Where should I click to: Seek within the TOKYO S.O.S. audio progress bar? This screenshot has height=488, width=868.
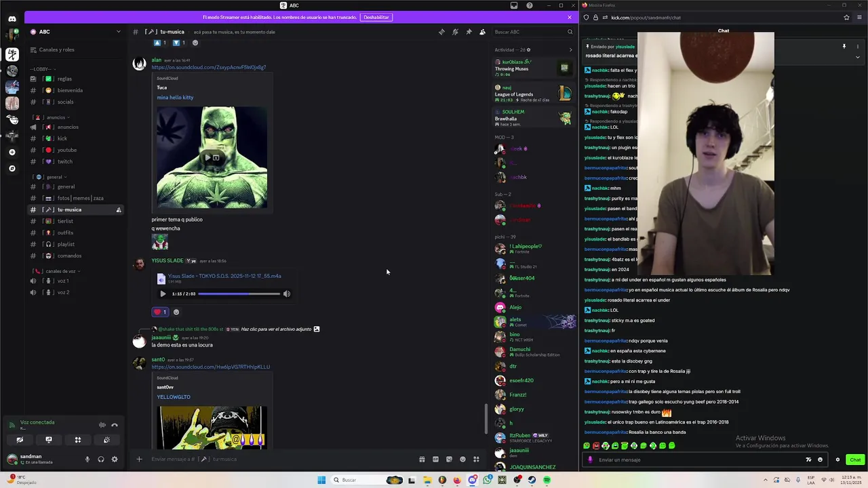tap(239, 293)
